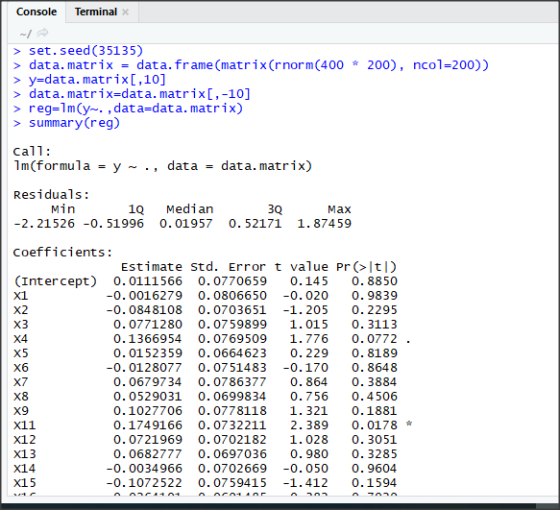This screenshot has width=560, height=510.
Task: Click the Residuals: heading
Action: pos(51,195)
